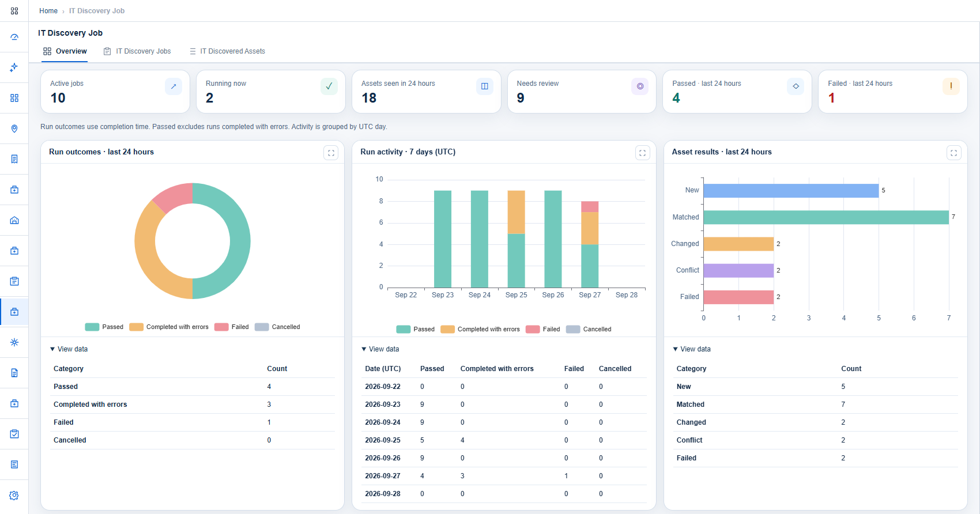Click the Conflict row in Asset results table
The height and width of the screenshot is (514, 980).
[x=816, y=440]
